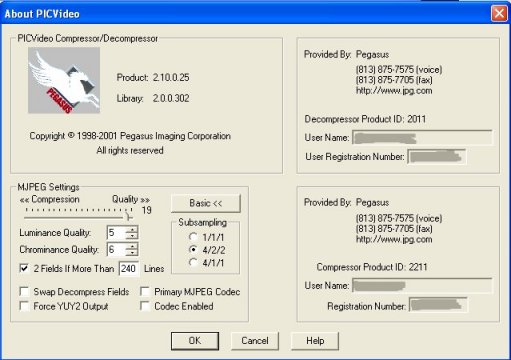Click the Basic << button
511x360 pixels.
206,203
